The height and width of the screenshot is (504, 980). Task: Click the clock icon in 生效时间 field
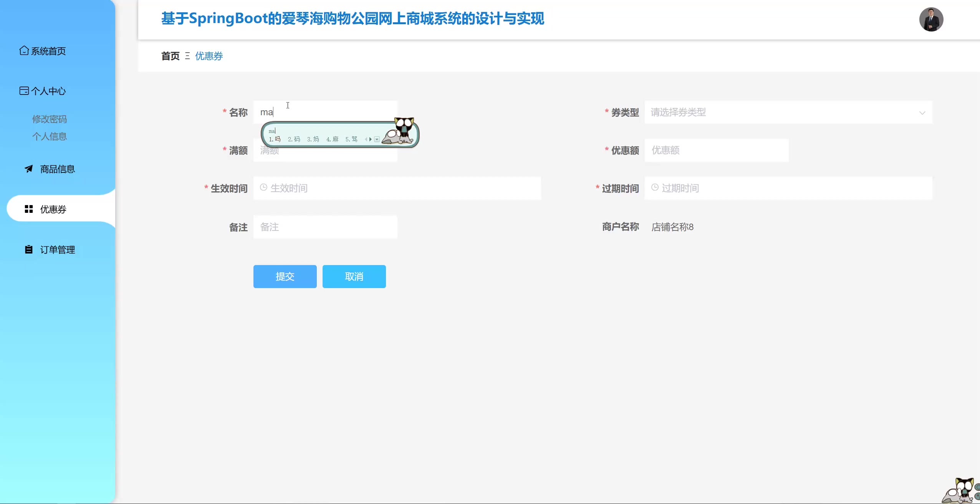pos(263,188)
